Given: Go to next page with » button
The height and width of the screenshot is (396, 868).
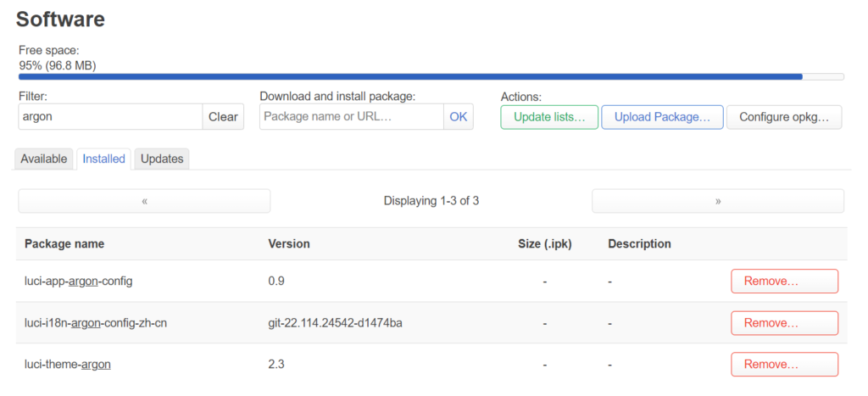Looking at the screenshot, I should point(717,201).
